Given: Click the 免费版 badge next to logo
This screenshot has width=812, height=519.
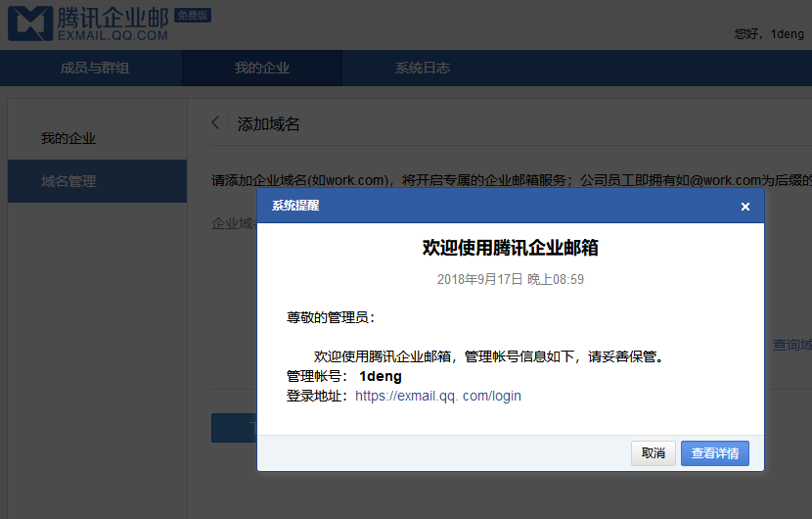Looking at the screenshot, I should coord(193,16).
